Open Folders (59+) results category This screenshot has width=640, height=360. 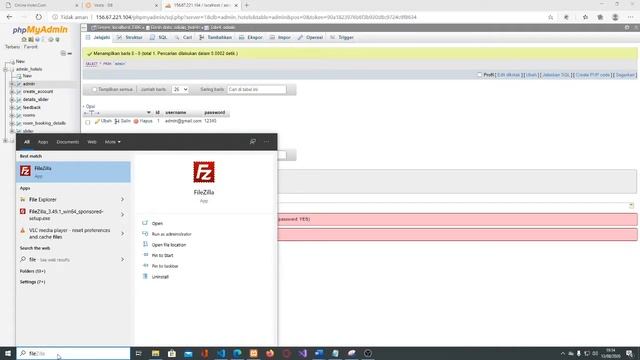click(x=33, y=271)
